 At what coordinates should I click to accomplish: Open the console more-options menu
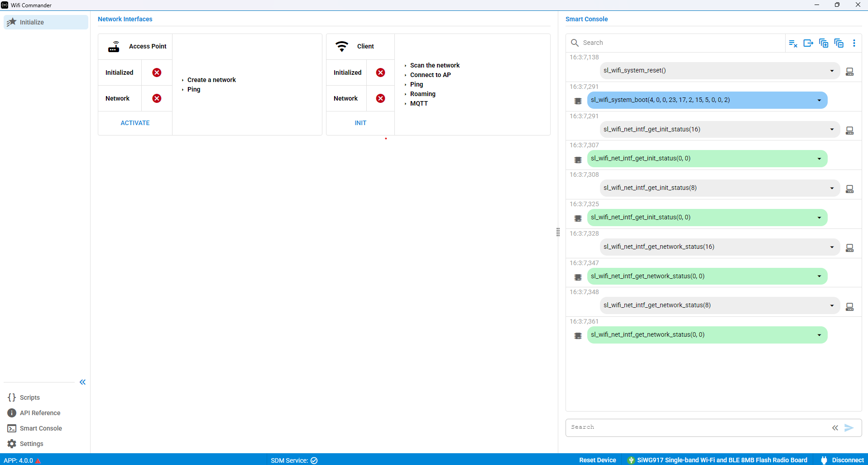854,43
